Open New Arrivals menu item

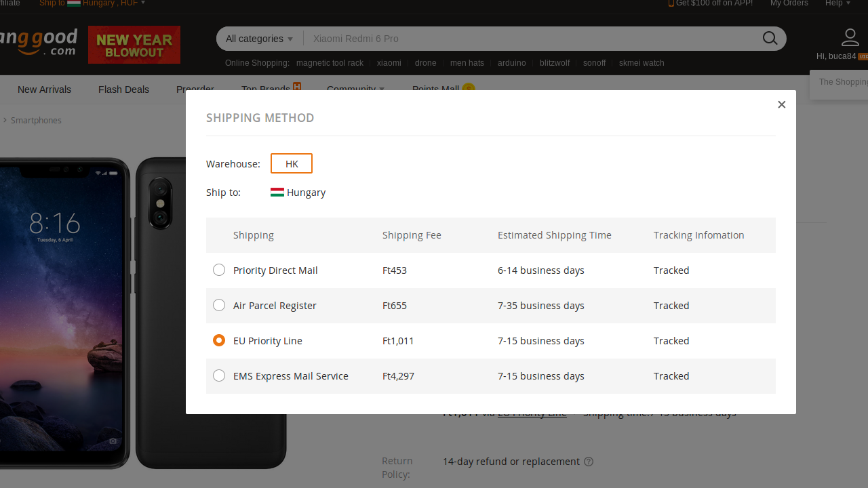44,89
